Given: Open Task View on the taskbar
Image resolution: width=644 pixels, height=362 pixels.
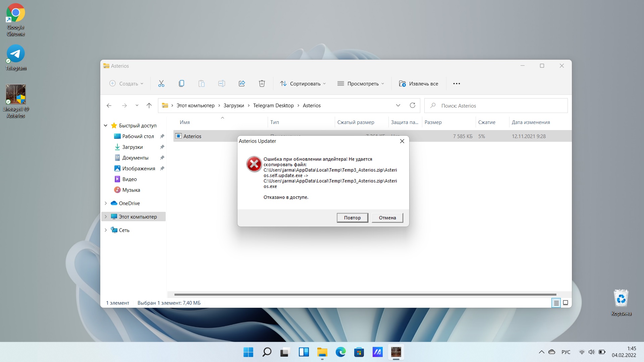Looking at the screenshot, I should pos(285,352).
